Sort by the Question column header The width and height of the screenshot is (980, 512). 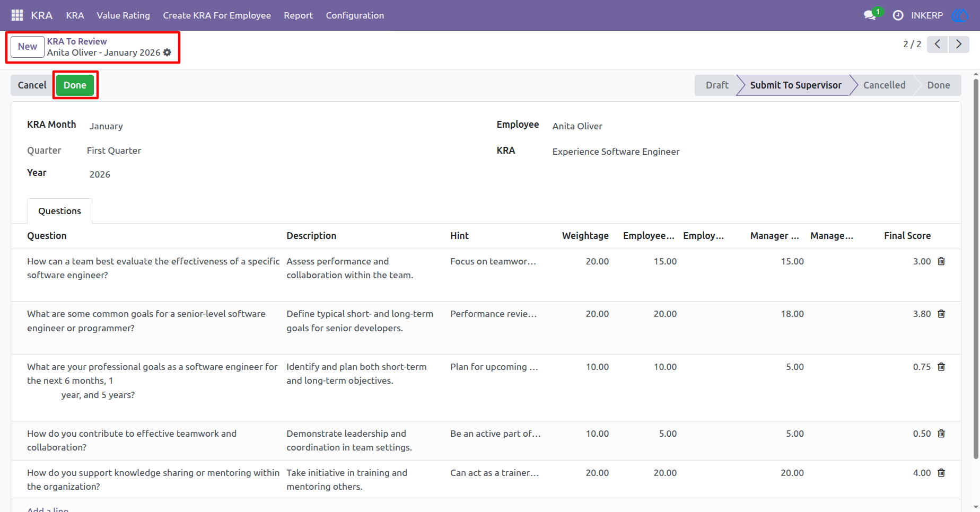pyautogui.click(x=47, y=236)
